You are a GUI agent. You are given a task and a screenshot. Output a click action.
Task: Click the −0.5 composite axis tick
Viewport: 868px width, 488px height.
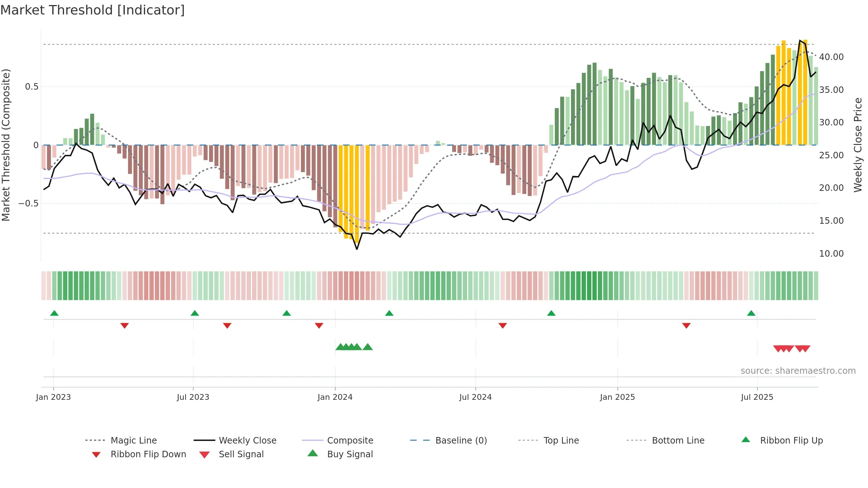[x=29, y=204]
